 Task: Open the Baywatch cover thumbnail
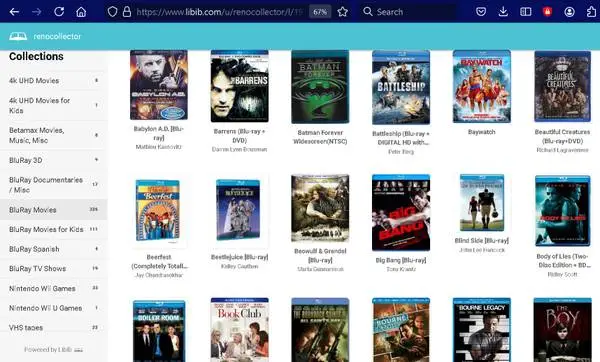point(482,86)
